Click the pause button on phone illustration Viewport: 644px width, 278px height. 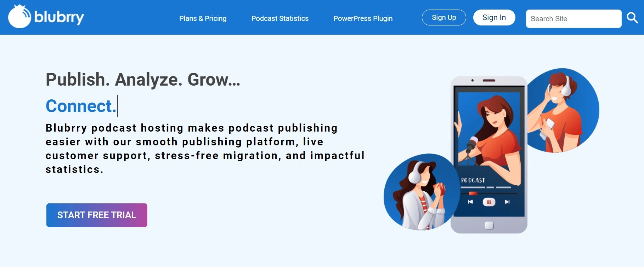(489, 202)
